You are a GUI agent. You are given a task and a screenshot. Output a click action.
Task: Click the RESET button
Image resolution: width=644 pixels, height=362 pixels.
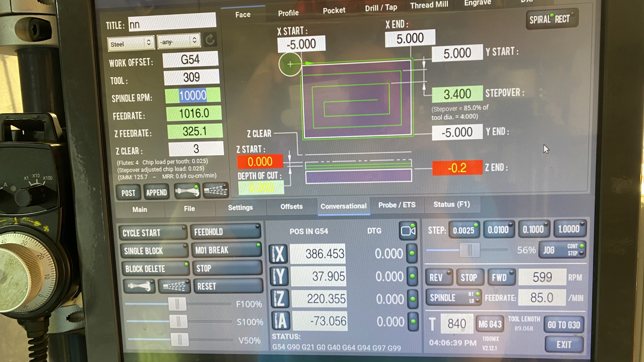tap(229, 286)
